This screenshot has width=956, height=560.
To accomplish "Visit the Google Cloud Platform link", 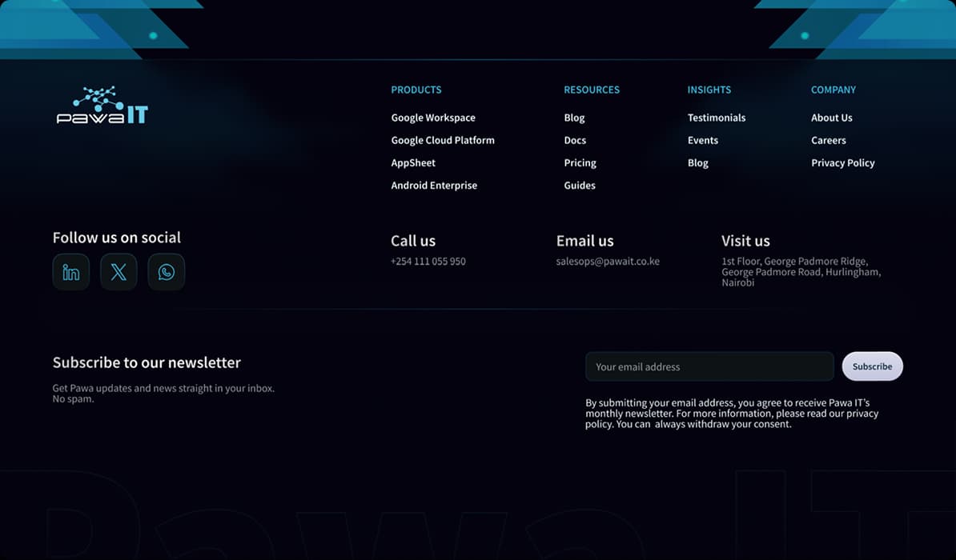I will tap(443, 140).
